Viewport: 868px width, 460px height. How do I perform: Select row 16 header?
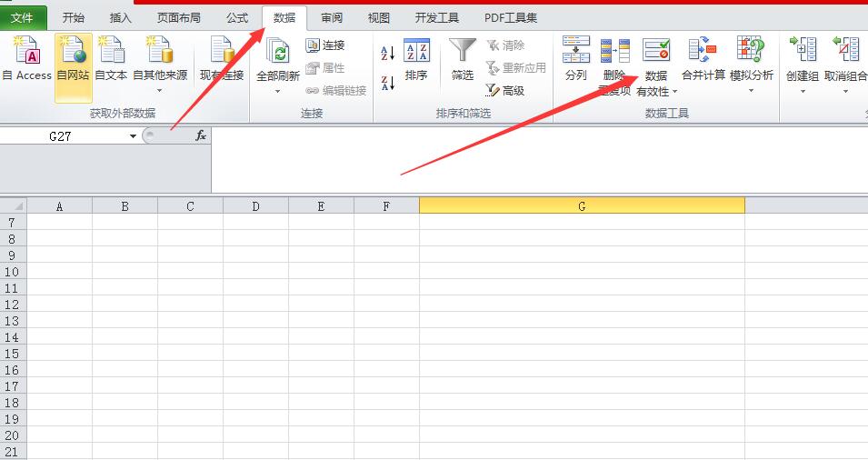tap(13, 370)
